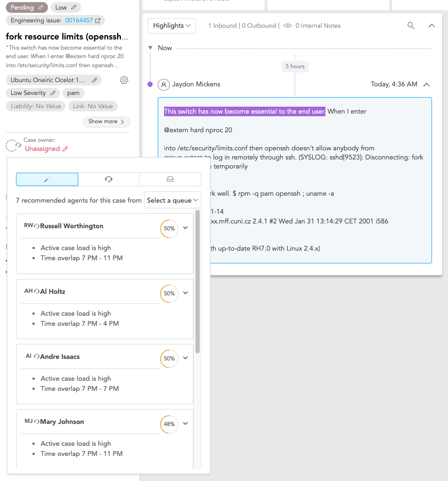Click Russell Worthington's 50% match score

169,229
